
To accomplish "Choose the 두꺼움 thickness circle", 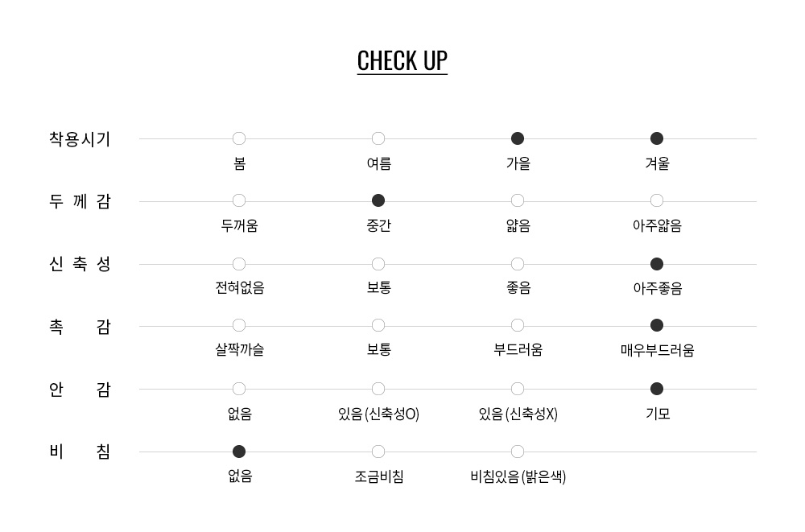I will (239, 200).
